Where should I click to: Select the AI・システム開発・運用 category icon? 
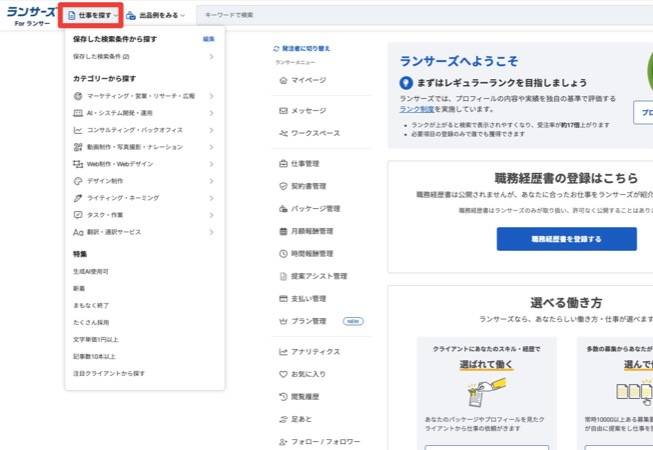[78, 113]
